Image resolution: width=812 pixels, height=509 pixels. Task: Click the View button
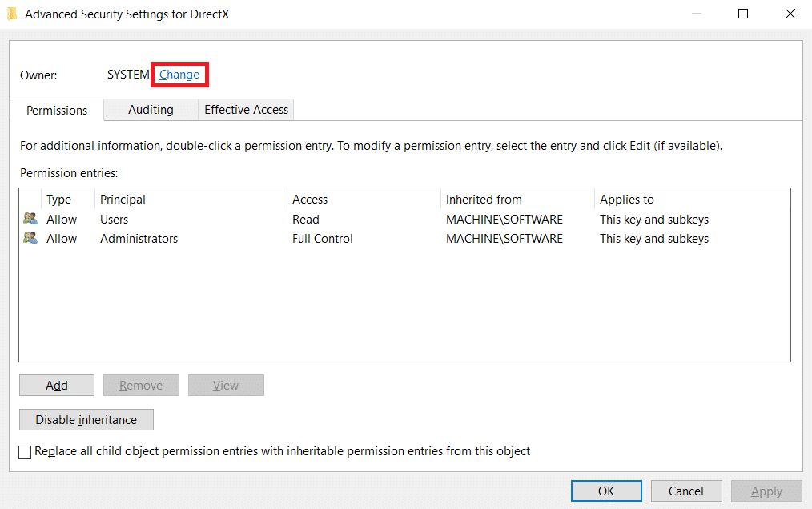[226, 385]
